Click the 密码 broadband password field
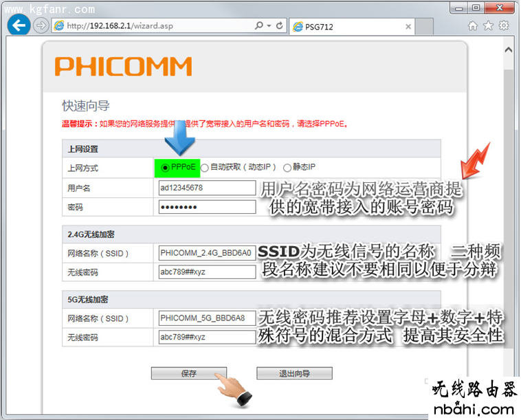The image size is (521, 420). pyautogui.click(x=207, y=207)
